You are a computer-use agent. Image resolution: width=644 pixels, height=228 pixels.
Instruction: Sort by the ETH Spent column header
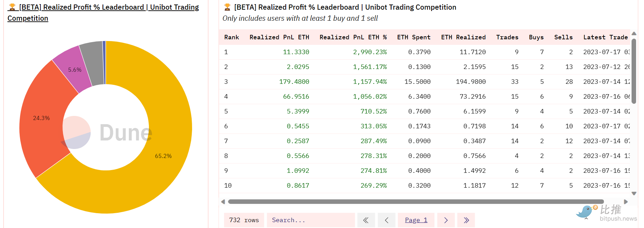point(414,37)
